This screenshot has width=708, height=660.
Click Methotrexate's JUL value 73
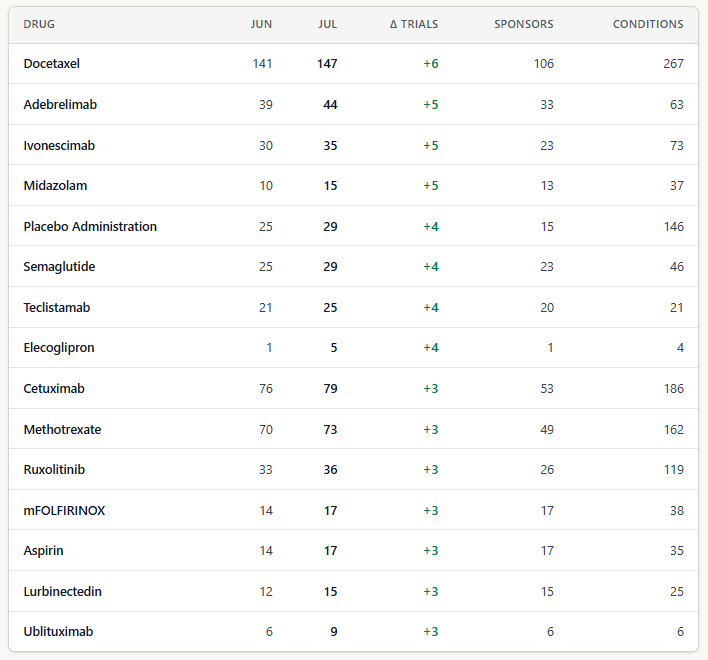coord(331,430)
